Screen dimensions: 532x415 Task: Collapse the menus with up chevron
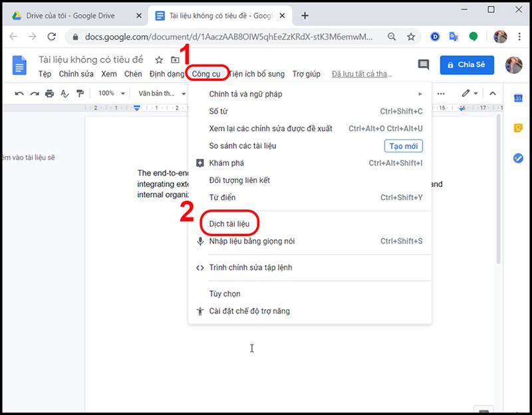click(493, 94)
